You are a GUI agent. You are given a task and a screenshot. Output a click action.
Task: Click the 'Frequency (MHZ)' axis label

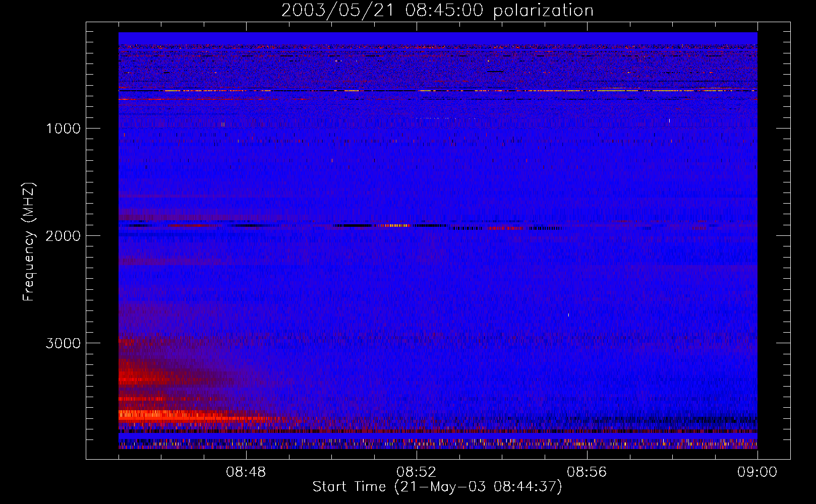29,242
